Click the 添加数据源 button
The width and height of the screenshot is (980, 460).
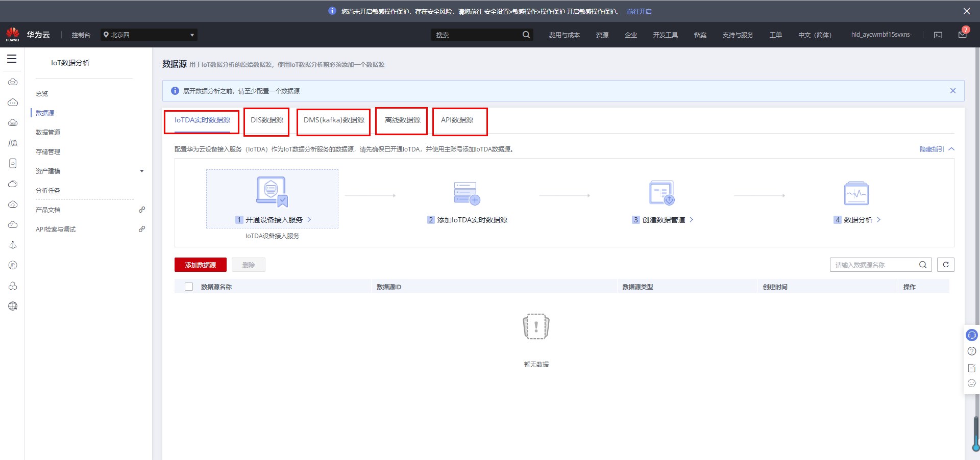[x=201, y=265]
